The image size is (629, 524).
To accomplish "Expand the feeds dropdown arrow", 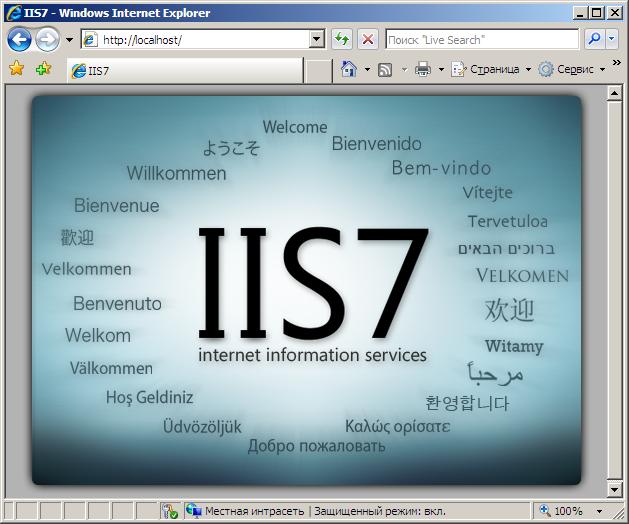I will [404, 70].
